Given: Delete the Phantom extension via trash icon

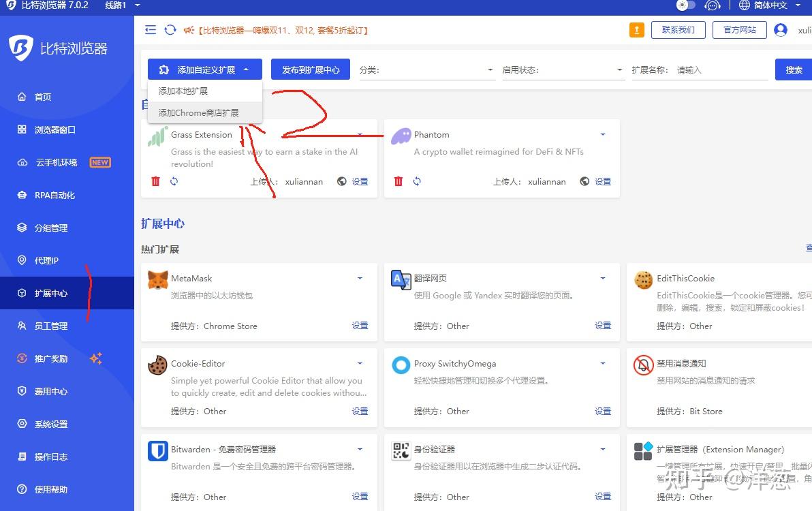Looking at the screenshot, I should point(399,181).
